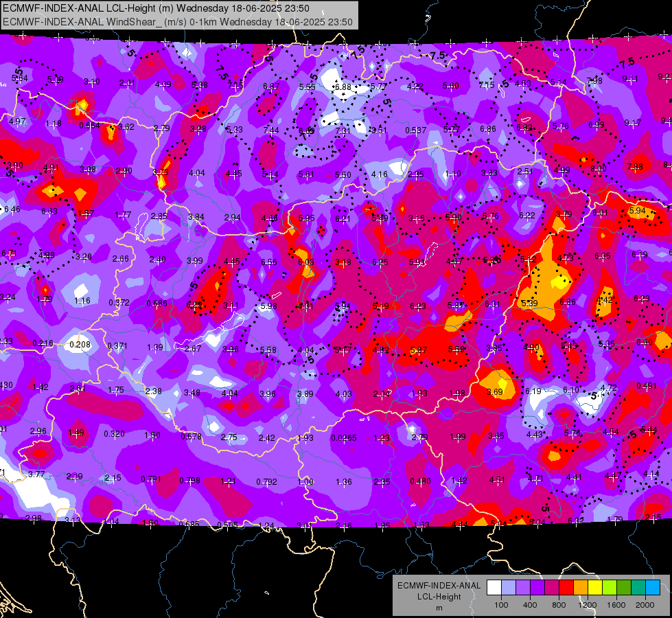Click the wind shear value '1.00'
The width and height of the screenshot is (672, 618).
tap(305, 481)
